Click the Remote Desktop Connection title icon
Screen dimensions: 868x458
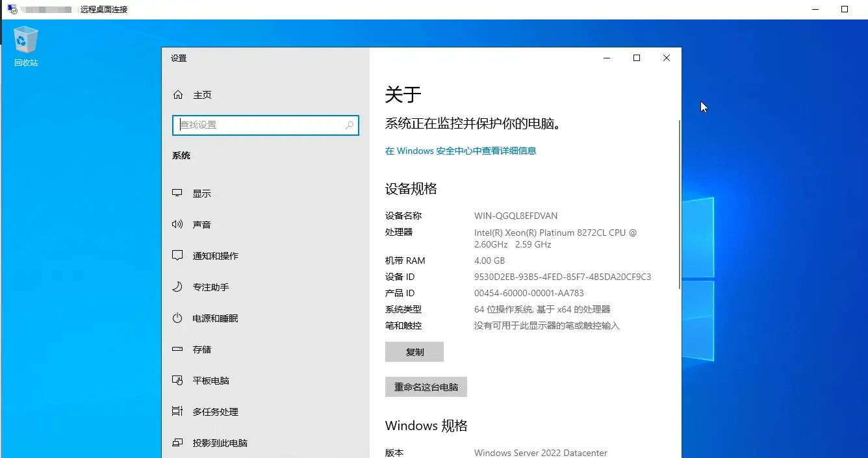click(12, 9)
